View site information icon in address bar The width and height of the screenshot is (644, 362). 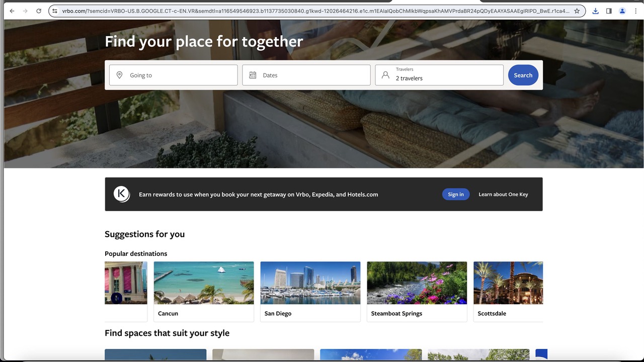[55, 11]
